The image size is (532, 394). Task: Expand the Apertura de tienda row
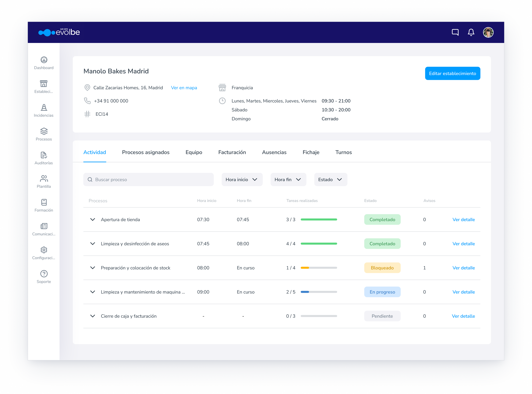93,219
